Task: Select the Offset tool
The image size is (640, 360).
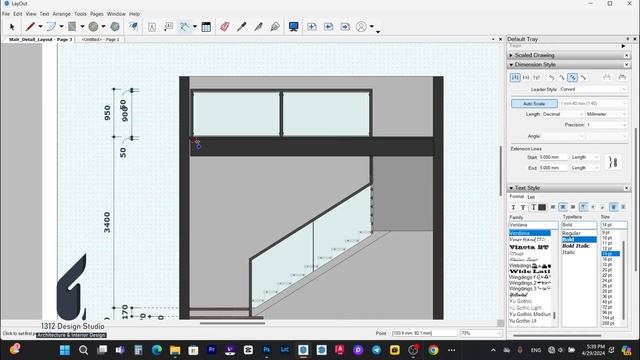Action: click(133, 27)
